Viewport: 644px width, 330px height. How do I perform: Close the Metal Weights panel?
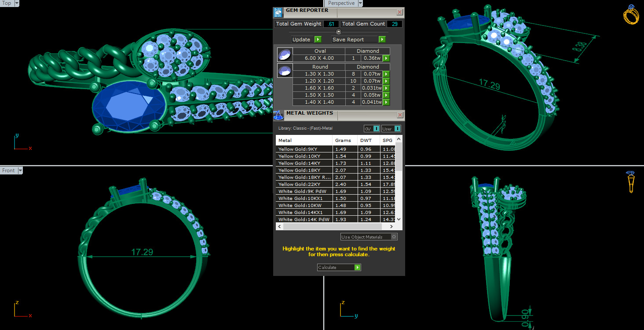(400, 115)
